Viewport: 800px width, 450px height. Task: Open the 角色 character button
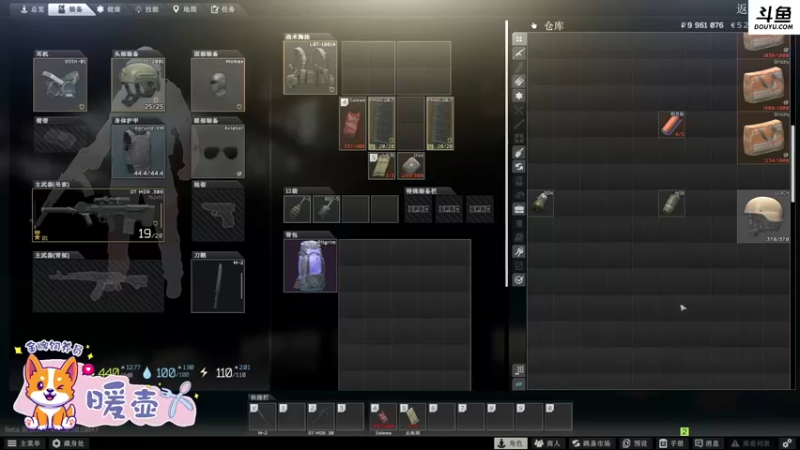point(511,443)
